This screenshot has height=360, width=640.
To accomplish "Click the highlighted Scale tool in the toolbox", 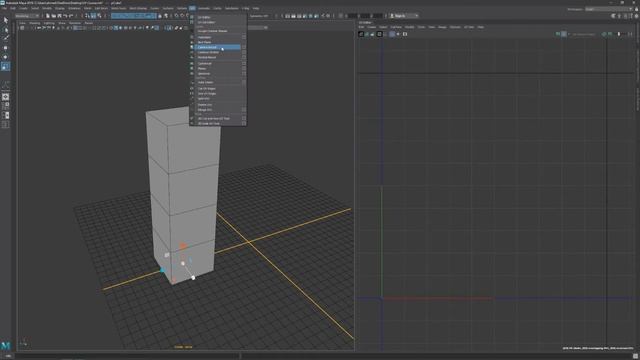I will 6,67.
